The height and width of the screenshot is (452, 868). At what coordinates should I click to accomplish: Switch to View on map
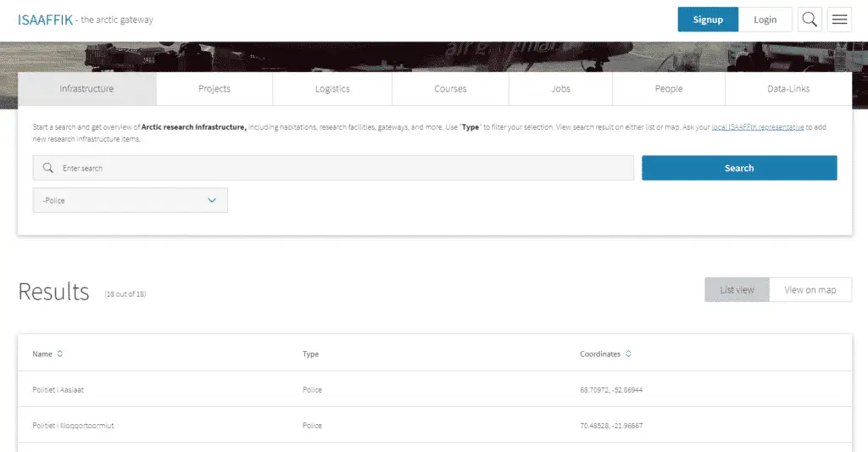click(810, 290)
